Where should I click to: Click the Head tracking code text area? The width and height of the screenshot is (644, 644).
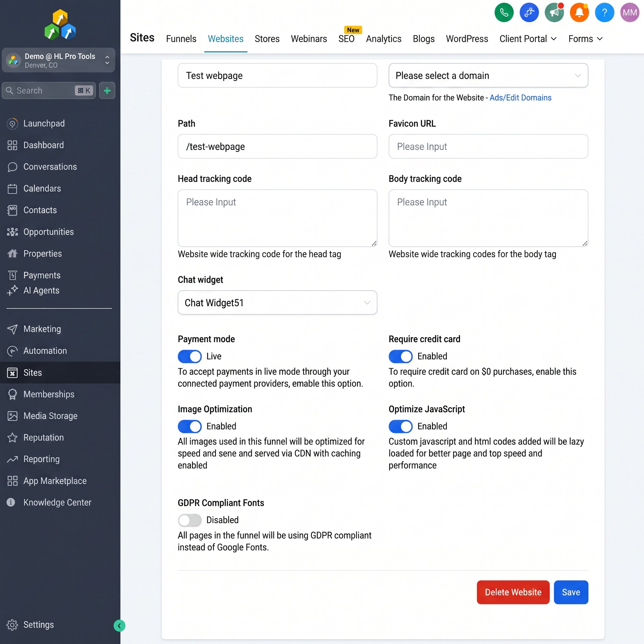277,218
